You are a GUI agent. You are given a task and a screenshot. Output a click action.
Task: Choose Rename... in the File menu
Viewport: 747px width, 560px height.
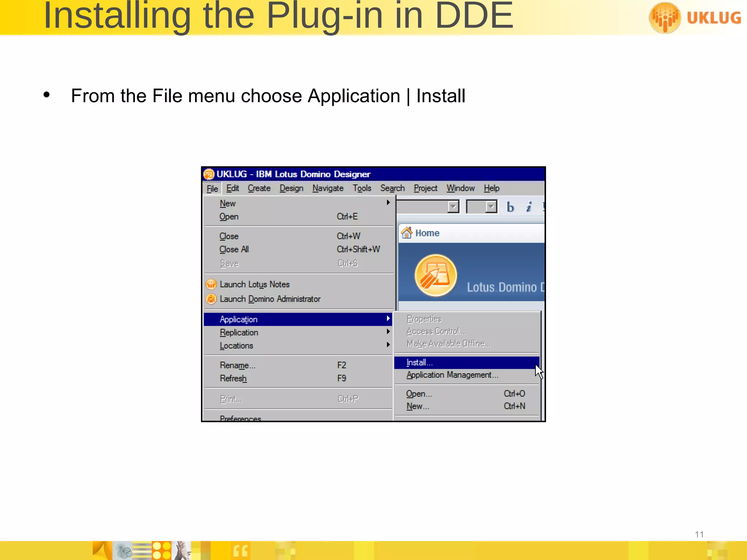[x=298, y=365]
